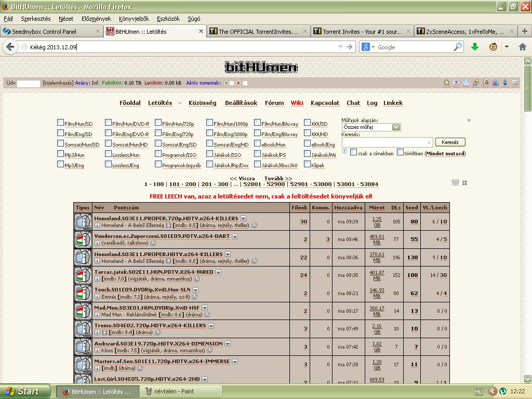Switch to Seedmybox Control Panel tab

pyautogui.click(x=51, y=31)
